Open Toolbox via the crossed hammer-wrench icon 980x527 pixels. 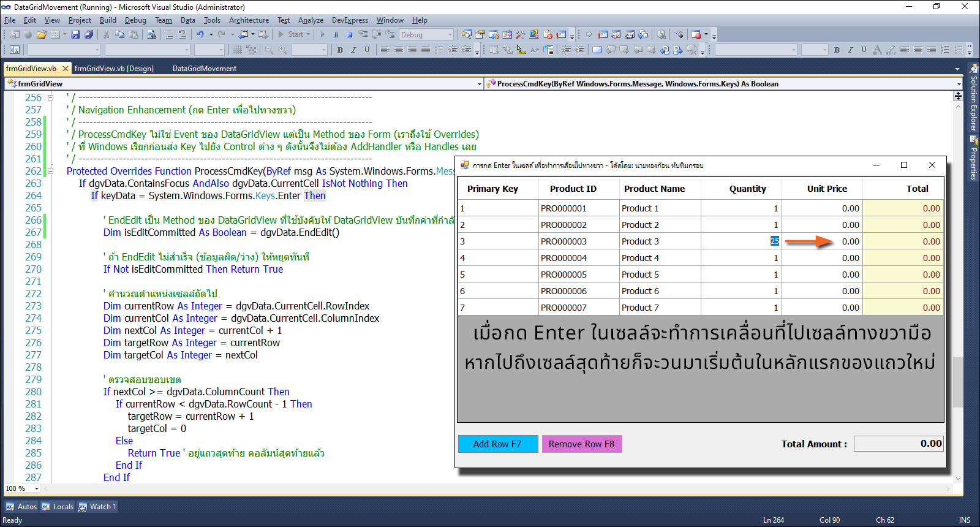521,34
